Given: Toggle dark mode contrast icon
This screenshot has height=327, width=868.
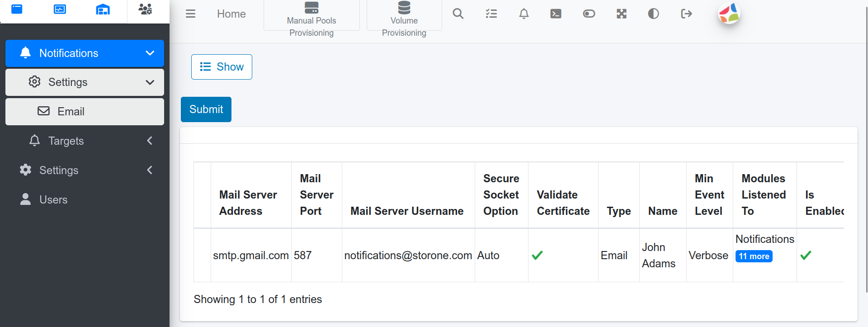Looking at the screenshot, I should coord(653,14).
